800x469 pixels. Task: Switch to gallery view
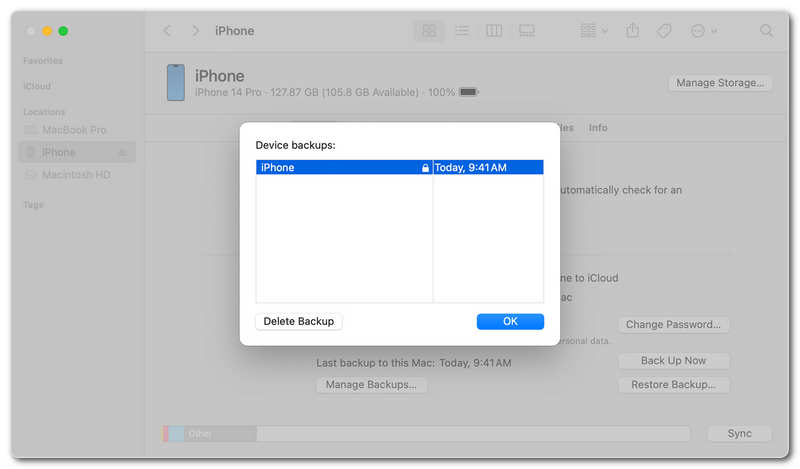(x=527, y=31)
